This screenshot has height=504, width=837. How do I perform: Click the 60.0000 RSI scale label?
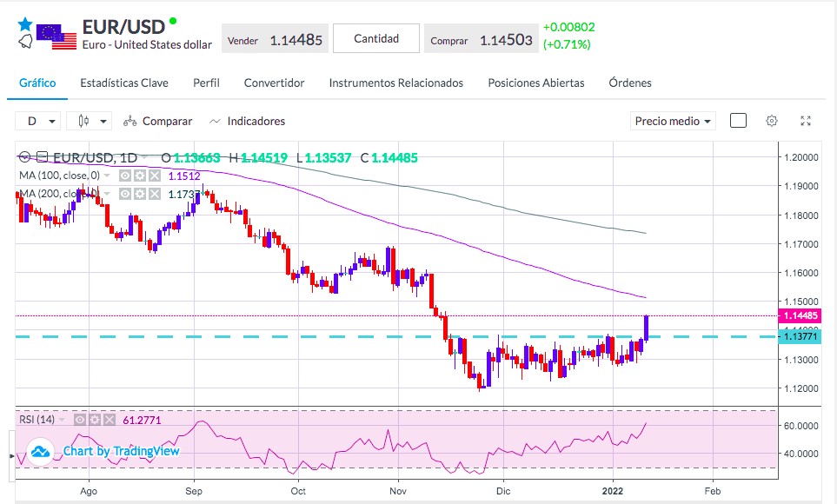pyautogui.click(x=800, y=426)
